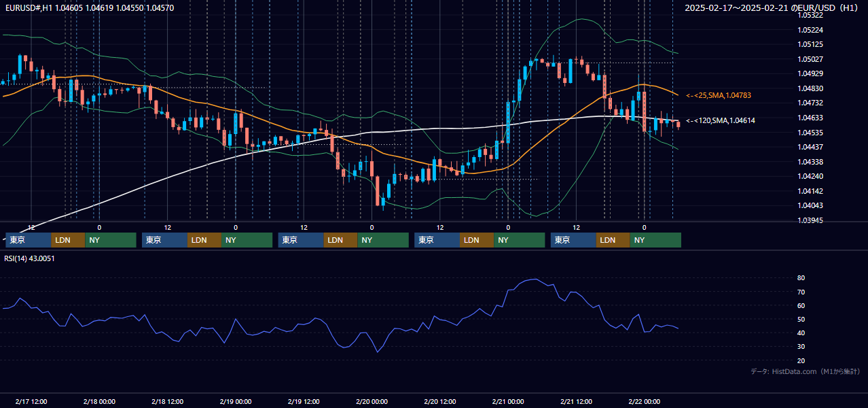Click the leftmost NY session block
The image size is (868, 408).
pyautogui.click(x=111, y=240)
